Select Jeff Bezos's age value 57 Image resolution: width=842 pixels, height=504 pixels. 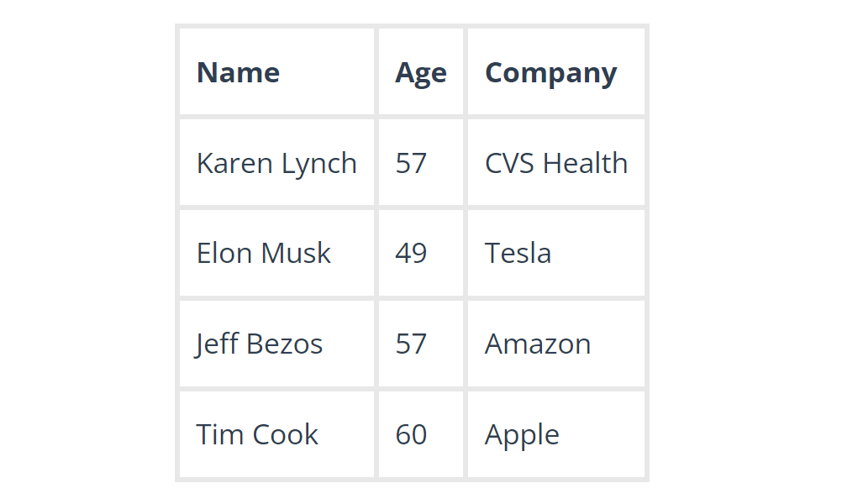click(411, 344)
